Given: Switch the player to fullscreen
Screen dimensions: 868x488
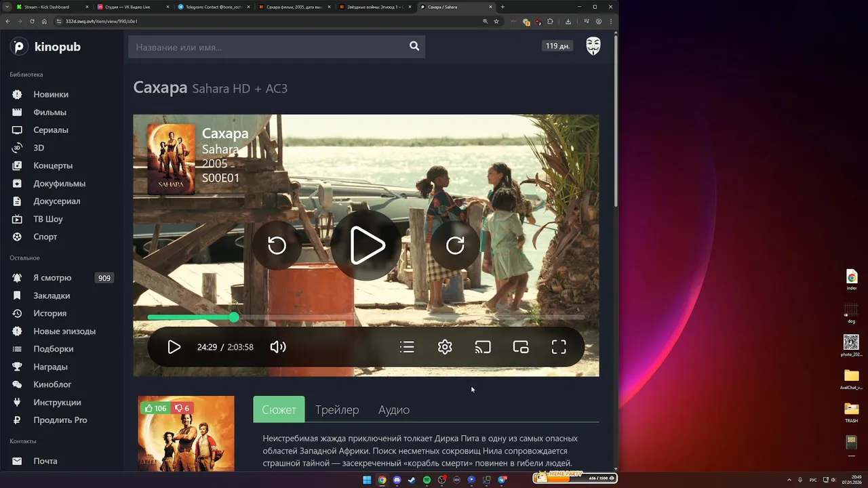Looking at the screenshot, I should 559,347.
